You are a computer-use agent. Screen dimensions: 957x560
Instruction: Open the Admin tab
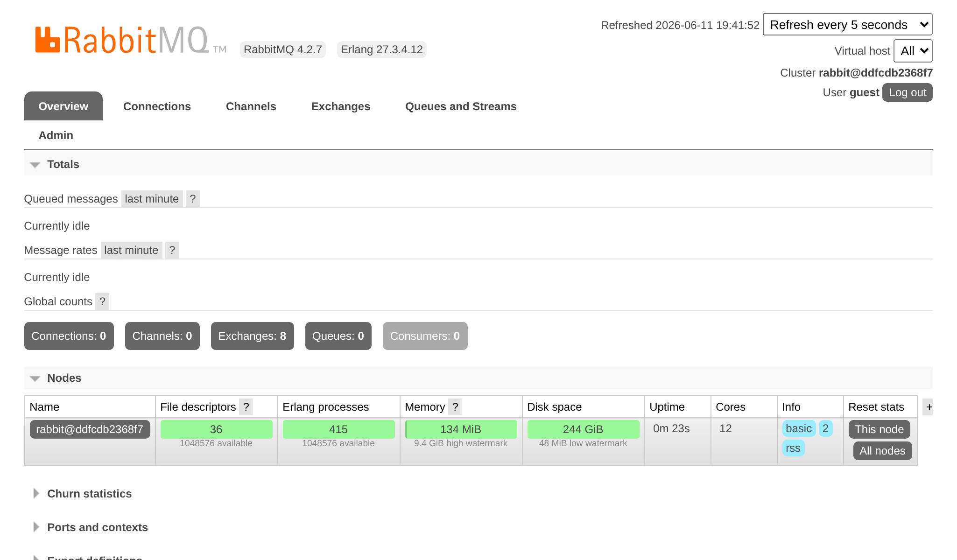pyautogui.click(x=56, y=135)
